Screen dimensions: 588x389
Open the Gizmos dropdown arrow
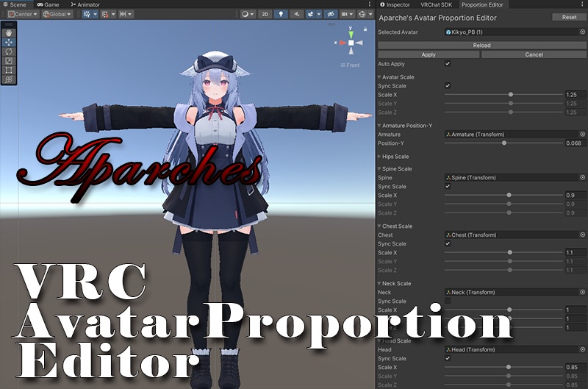coord(370,14)
